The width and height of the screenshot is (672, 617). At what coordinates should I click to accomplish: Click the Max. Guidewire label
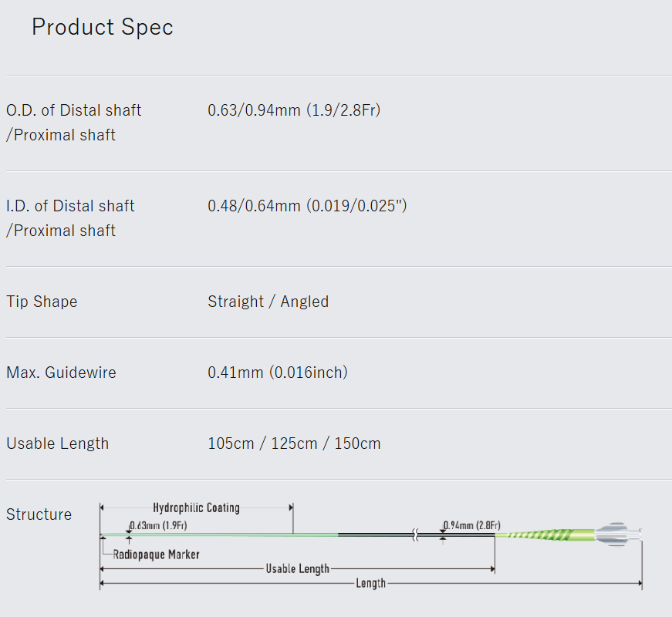pyautogui.click(x=61, y=373)
